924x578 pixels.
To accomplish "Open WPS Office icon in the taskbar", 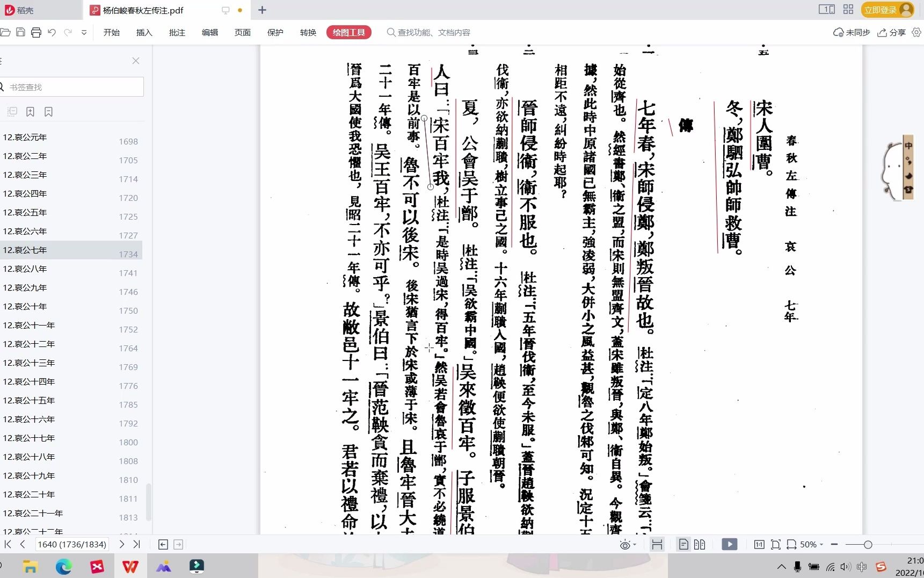I will coord(130,566).
